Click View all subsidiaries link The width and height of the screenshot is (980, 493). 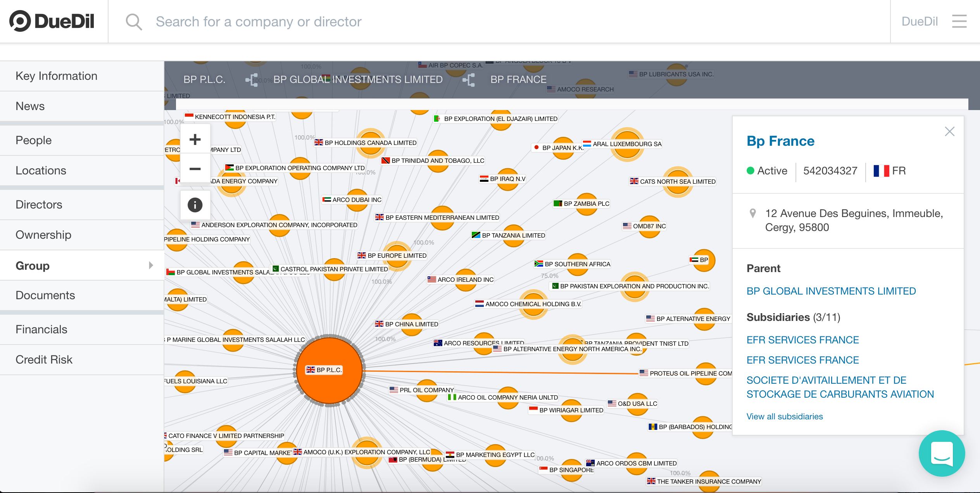coord(785,417)
